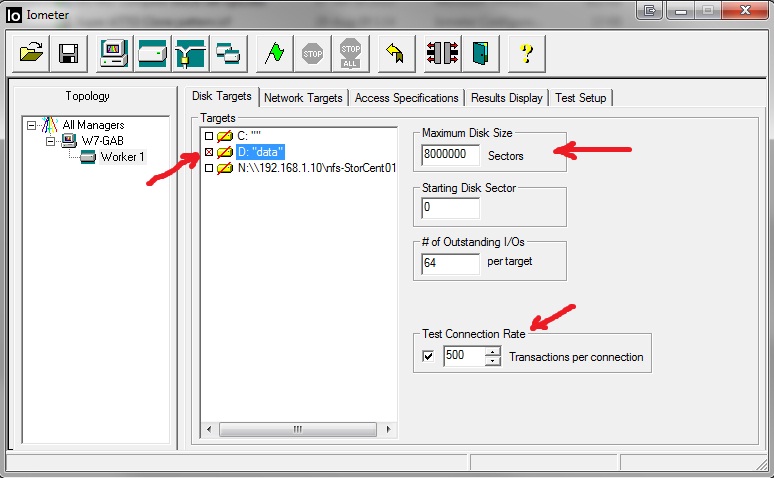Select All Managers in topology
The height and width of the screenshot is (478, 774).
click(x=93, y=125)
